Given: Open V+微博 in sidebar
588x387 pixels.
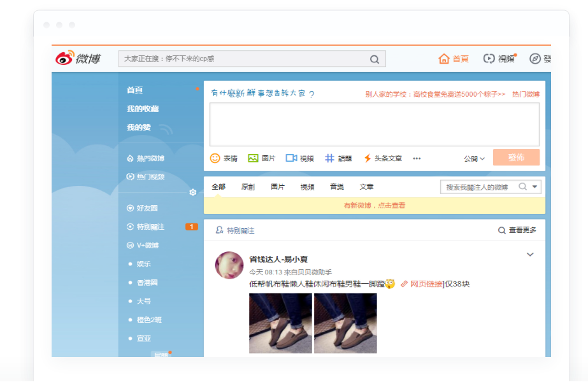Looking at the screenshot, I should point(143,245).
